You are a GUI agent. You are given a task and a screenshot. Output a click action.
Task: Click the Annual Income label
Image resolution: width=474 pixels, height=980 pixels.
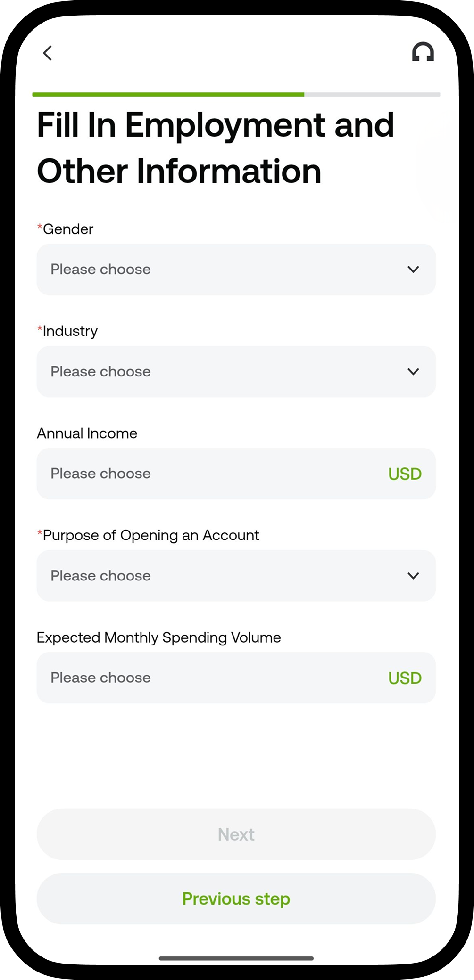(x=87, y=433)
